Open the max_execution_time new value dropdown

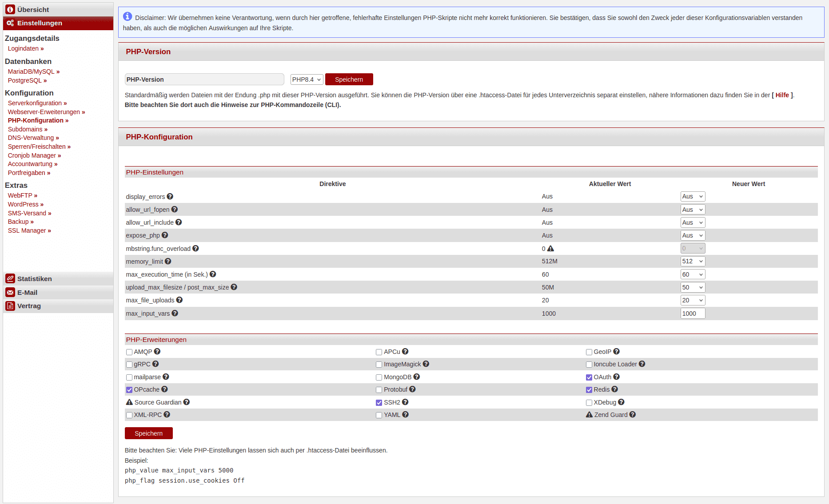pos(693,274)
